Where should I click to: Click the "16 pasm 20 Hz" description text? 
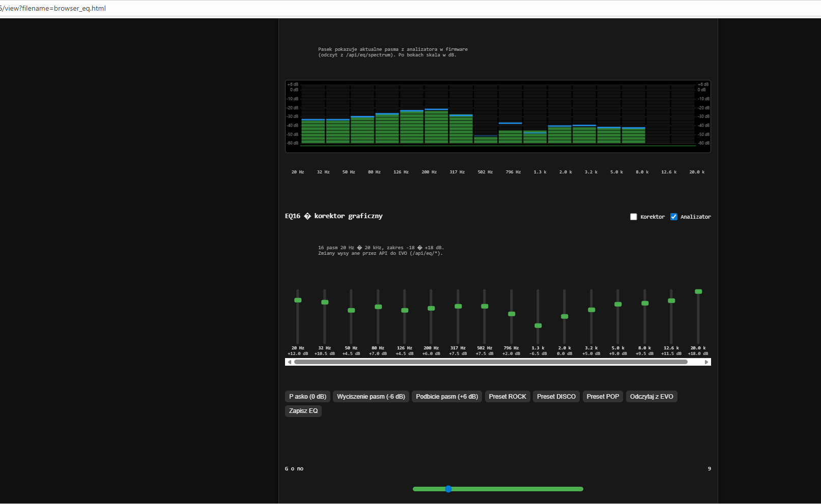381,251
